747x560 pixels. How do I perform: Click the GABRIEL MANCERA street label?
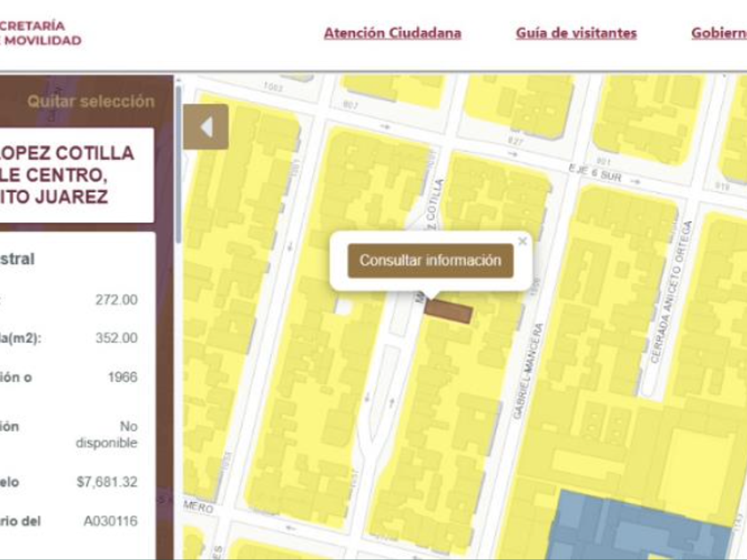point(528,371)
